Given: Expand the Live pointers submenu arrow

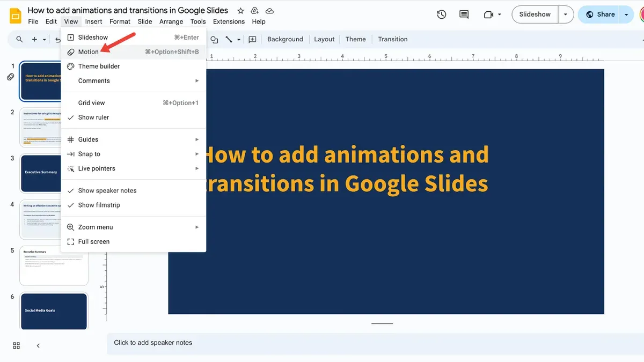Looking at the screenshot, I should 197,168.
